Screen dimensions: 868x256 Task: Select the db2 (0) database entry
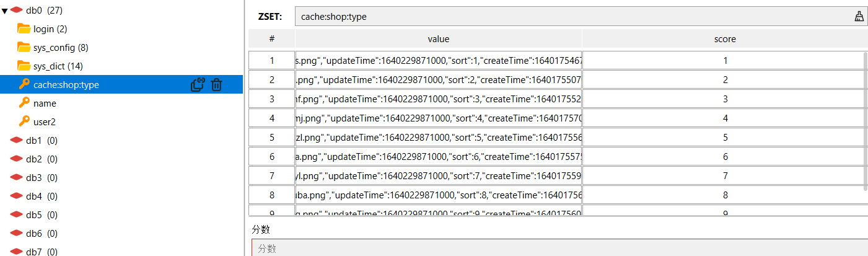tap(41, 159)
